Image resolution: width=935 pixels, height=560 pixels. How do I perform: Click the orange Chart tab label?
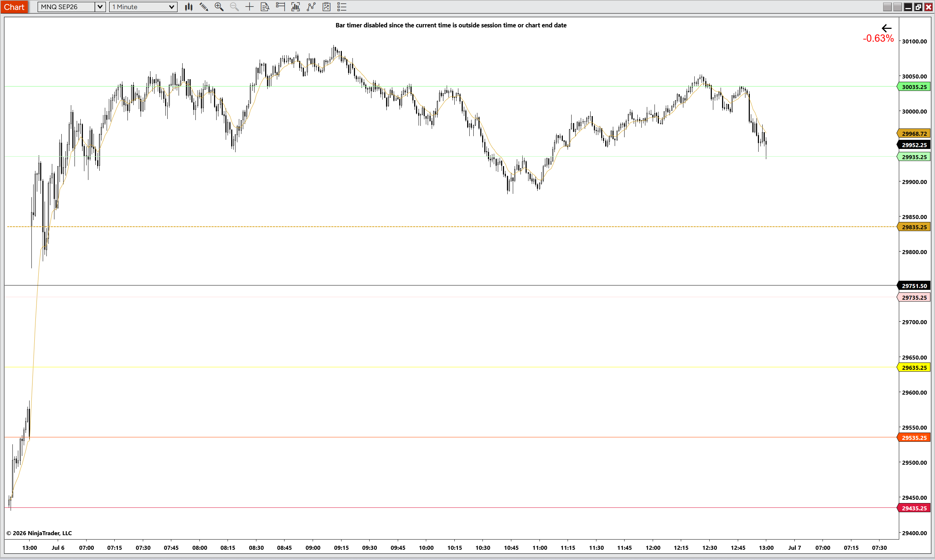click(14, 7)
